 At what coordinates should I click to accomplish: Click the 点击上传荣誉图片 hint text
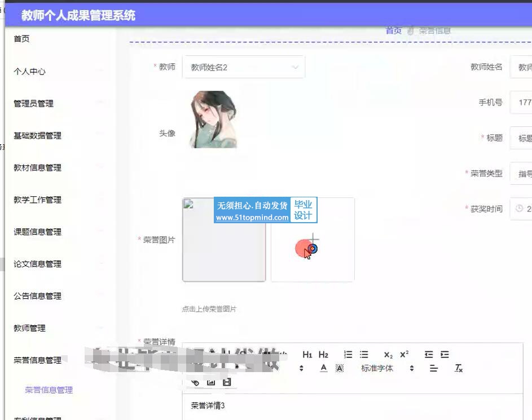click(209, 309)
